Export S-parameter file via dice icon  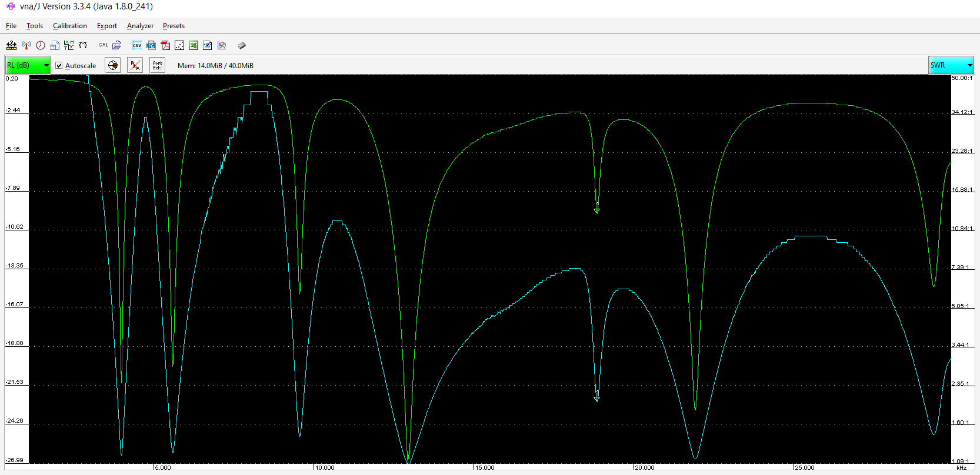coord(179,45)
